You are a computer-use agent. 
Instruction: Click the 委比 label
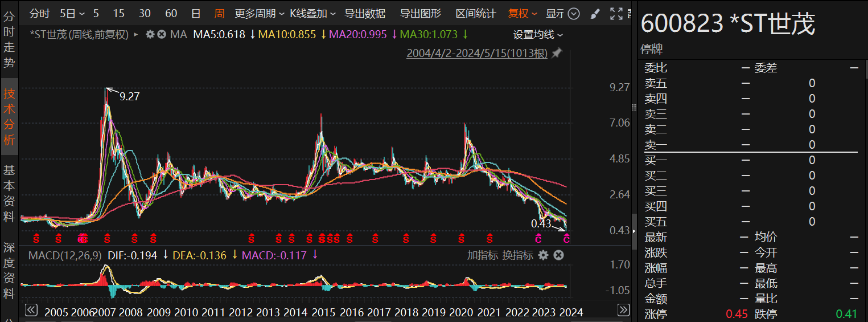[x=656, y=68]
